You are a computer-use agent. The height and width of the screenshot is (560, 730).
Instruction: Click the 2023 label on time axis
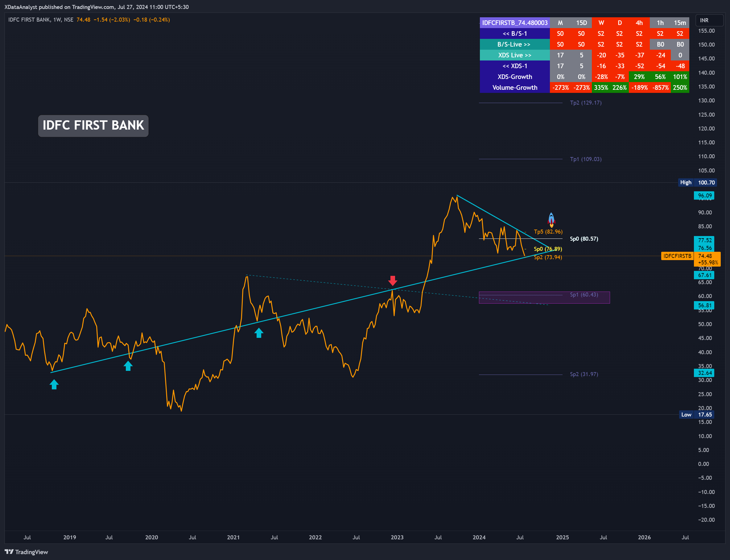(397, 537)
